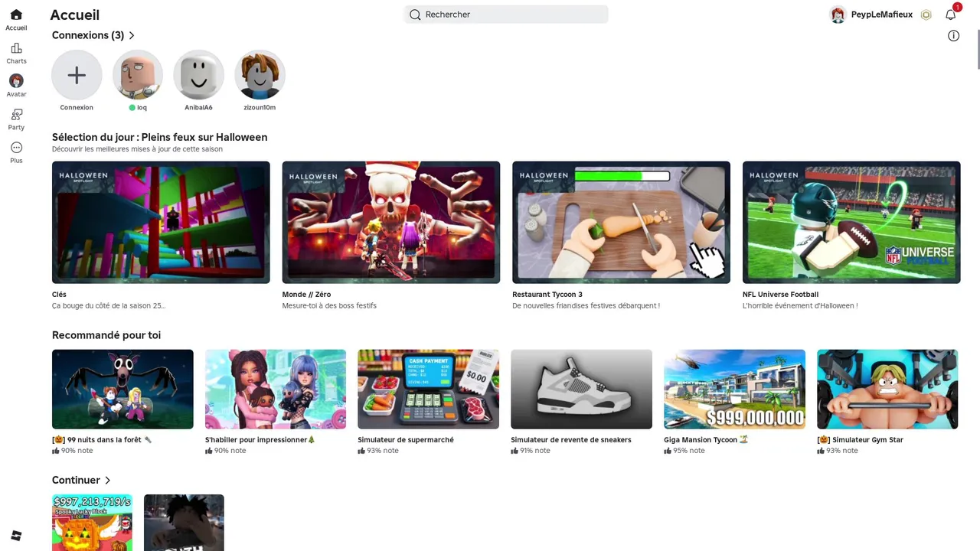Click "L'horrible événement d'Halloween !" description

point(800,305)
